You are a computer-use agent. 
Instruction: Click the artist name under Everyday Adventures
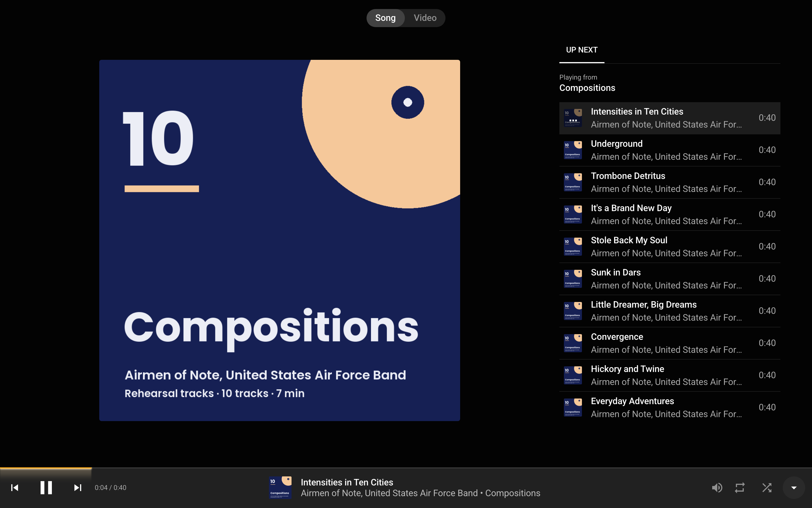667,414
